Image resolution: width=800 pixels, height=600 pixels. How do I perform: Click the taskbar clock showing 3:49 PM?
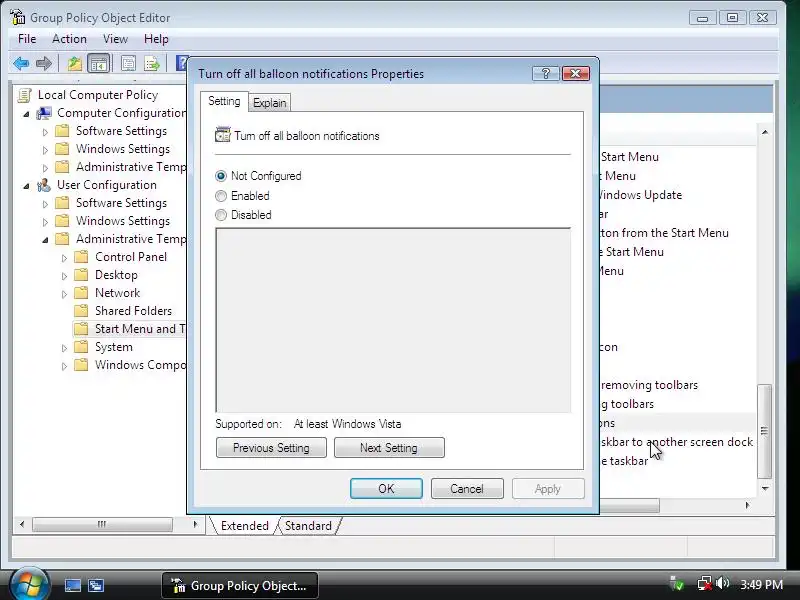761,584
